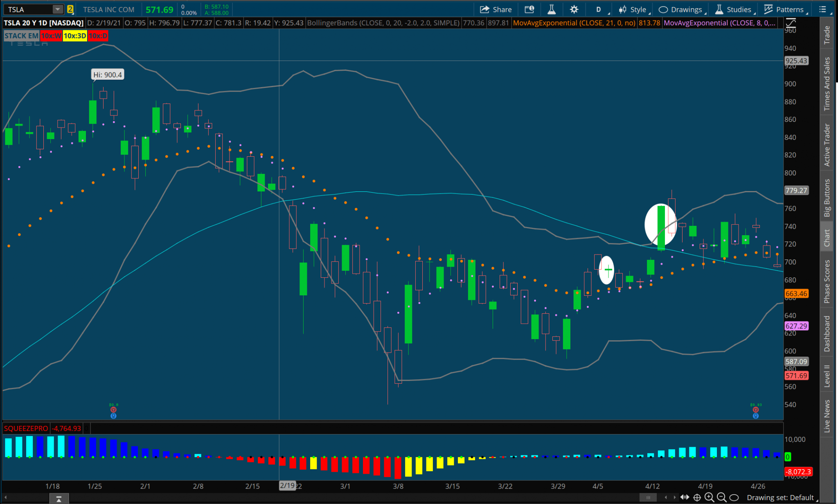Click the Patterns icon
Screen dimensions: 838x504
click(x=768, y=9)
